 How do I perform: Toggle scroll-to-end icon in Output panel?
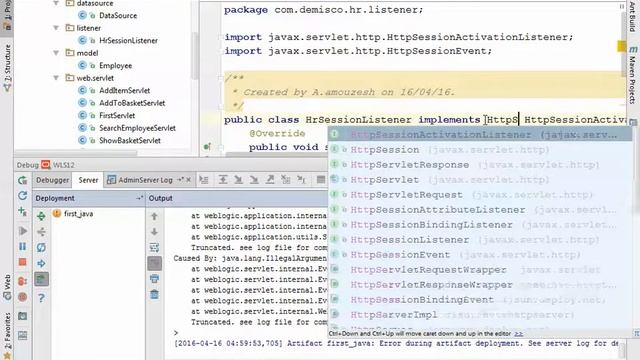pos(154,263)
